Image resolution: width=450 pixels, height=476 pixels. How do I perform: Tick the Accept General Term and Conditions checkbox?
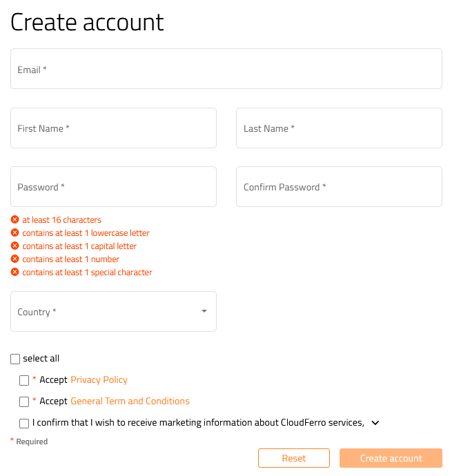pyautogui.click(x=24, y=401)
